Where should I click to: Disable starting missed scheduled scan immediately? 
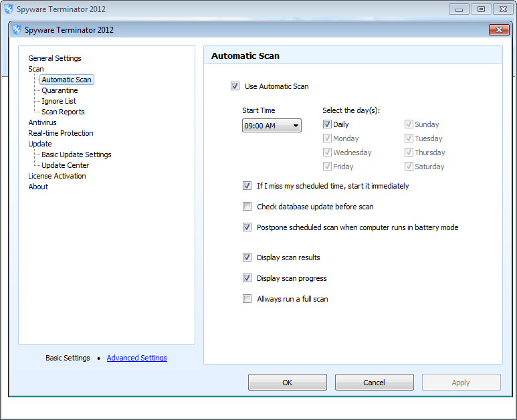coord(247,186)
